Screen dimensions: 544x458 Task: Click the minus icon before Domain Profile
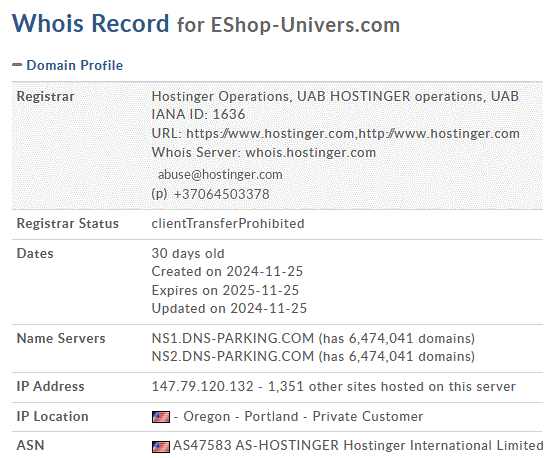click(17, 65)
